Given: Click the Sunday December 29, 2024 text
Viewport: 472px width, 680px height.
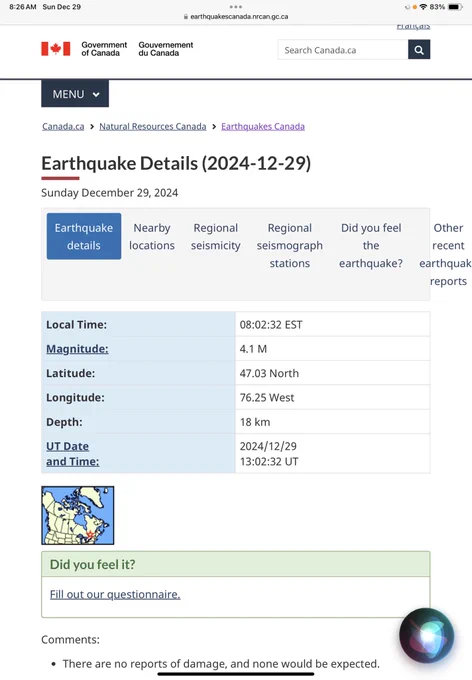Looking at the screenshot, I should [110, 193].
